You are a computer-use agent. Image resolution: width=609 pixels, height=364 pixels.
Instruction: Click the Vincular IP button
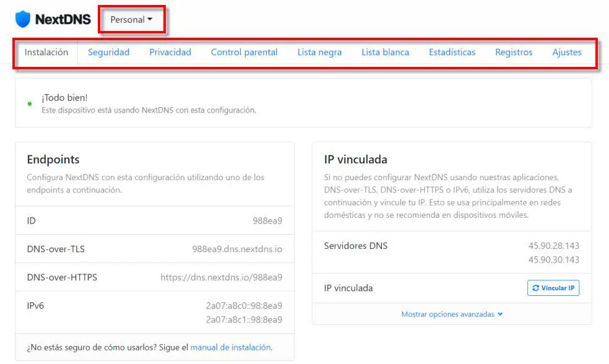(553, 288)
